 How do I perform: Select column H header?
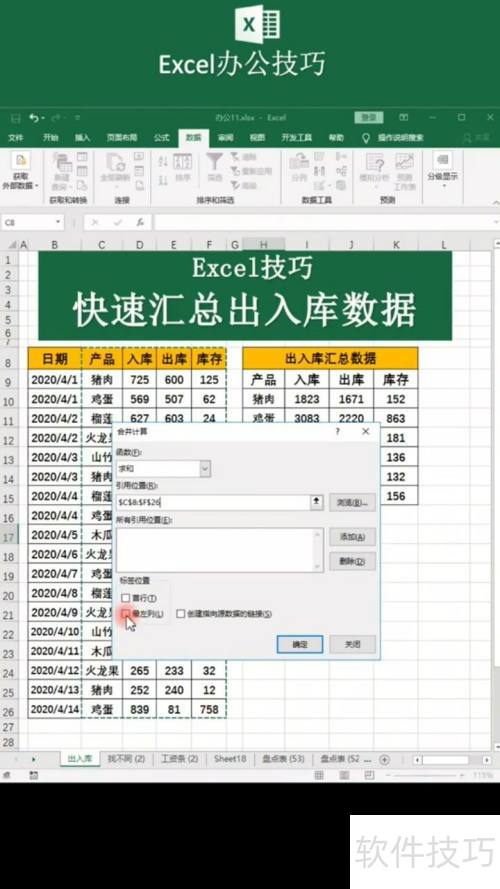coord(264,244)
